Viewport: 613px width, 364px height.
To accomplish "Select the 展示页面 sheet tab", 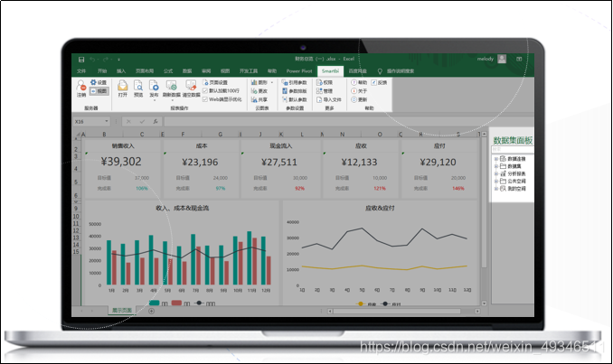I will (x=121, y=311).
